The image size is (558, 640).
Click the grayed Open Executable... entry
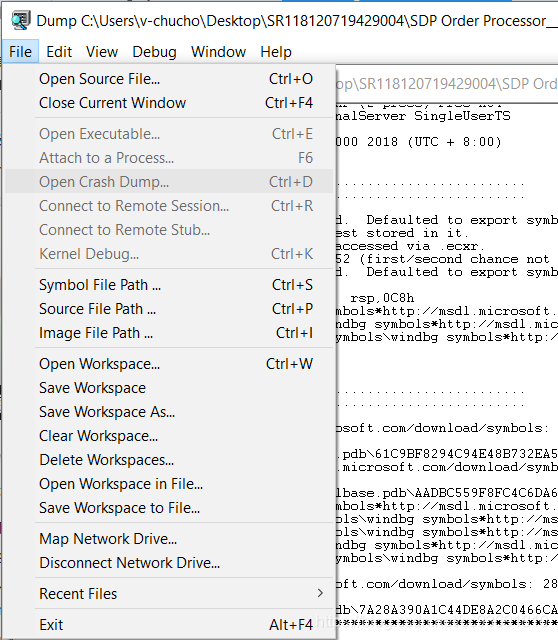[169, 134]
